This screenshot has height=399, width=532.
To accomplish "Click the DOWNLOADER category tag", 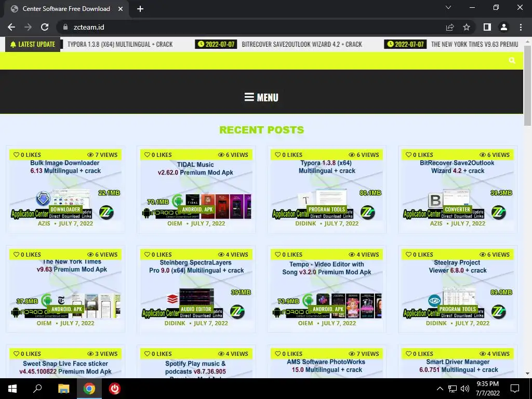I will pyautogui.click(x=65, y=209).
